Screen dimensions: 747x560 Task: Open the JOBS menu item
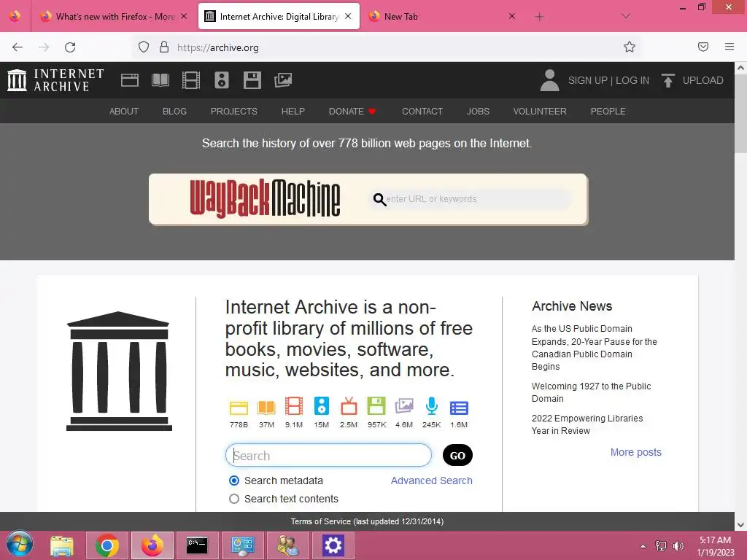click(x=478, y=111)
